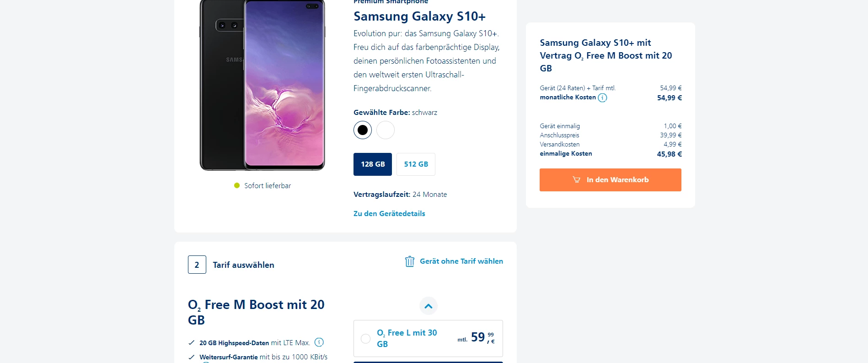The width and height of the screenshot is (868, 363).
Task: Click the trash can icon
Action: coord(409,261)
